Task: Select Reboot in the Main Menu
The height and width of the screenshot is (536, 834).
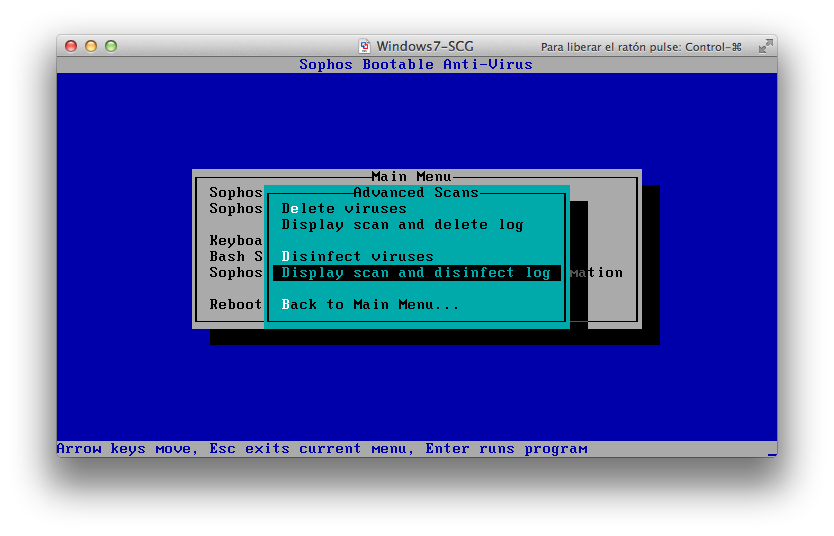Action: tap(236, 305)
